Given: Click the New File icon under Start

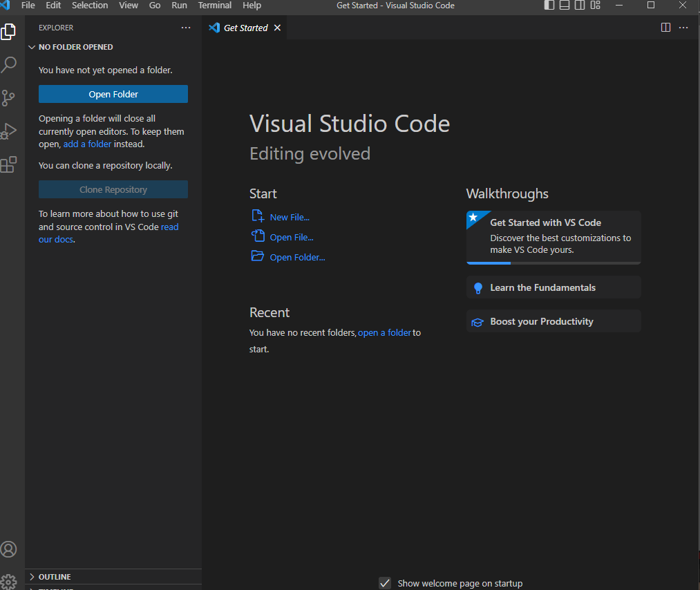Looking at the screenshot, I should [x=258, y=216].
